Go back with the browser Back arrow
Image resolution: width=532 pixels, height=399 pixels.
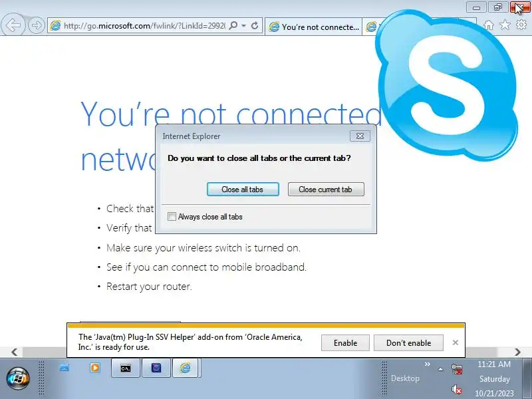click(13, 25)
